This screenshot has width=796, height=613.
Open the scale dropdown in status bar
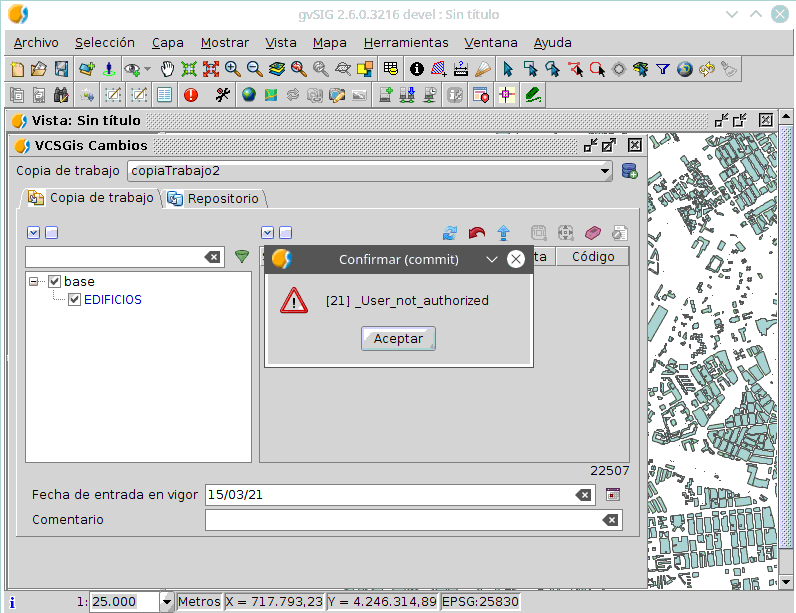(167, 602)
